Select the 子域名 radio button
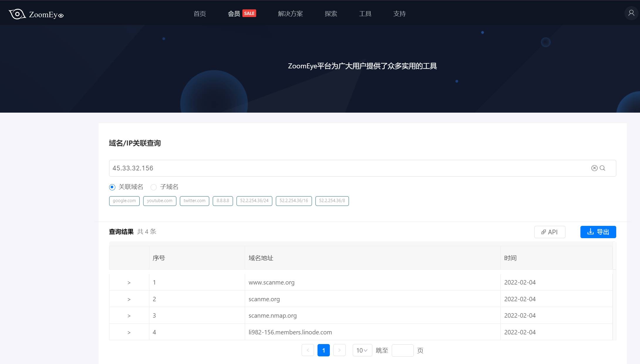 tap(153, 187)
